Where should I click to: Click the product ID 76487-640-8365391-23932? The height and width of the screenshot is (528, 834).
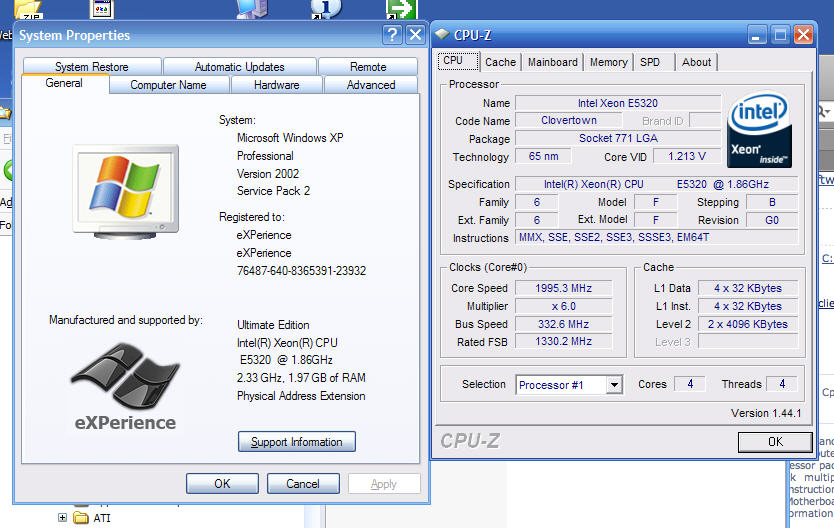tap(301, 271)
